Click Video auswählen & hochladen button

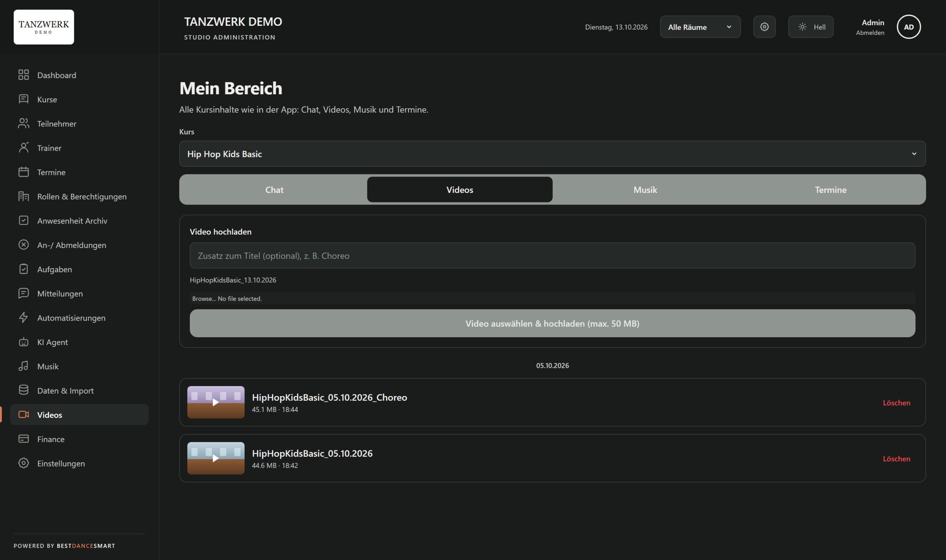552,323
